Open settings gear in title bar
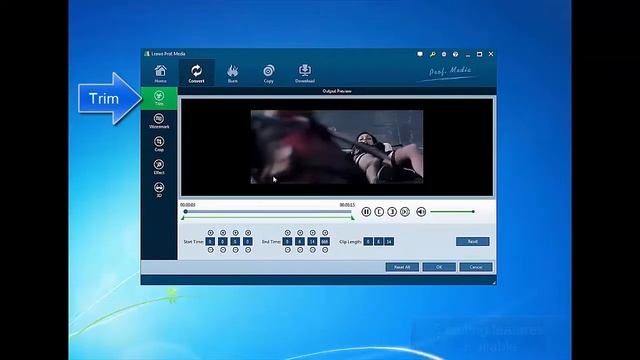This screenshot has width=640, height=360. tap(444, 54)
